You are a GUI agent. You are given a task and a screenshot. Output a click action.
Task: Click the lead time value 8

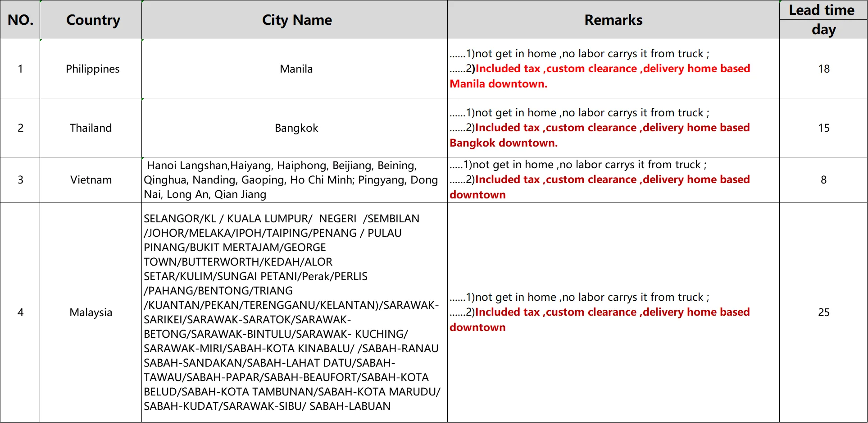coord(823,179)
